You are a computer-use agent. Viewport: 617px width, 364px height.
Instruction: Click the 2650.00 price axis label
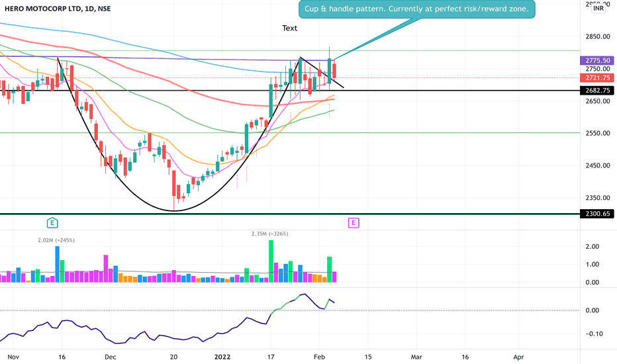point(598,101)
